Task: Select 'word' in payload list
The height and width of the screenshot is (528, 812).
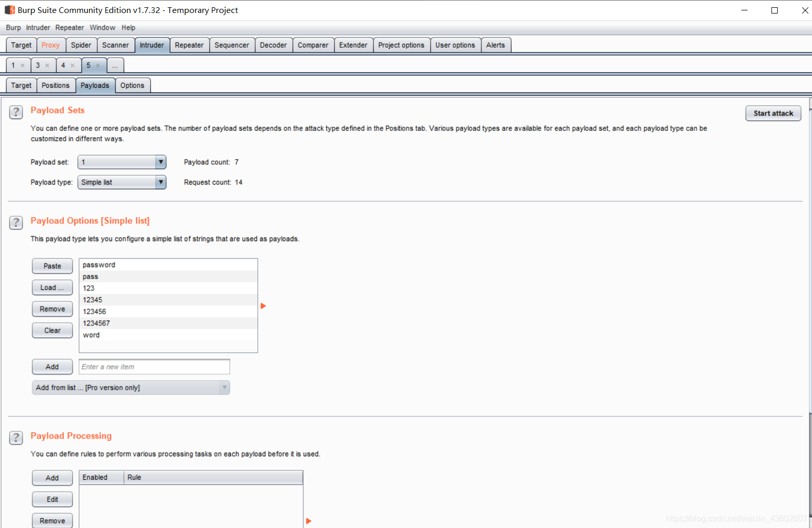Action: click(x=168, y=335)
